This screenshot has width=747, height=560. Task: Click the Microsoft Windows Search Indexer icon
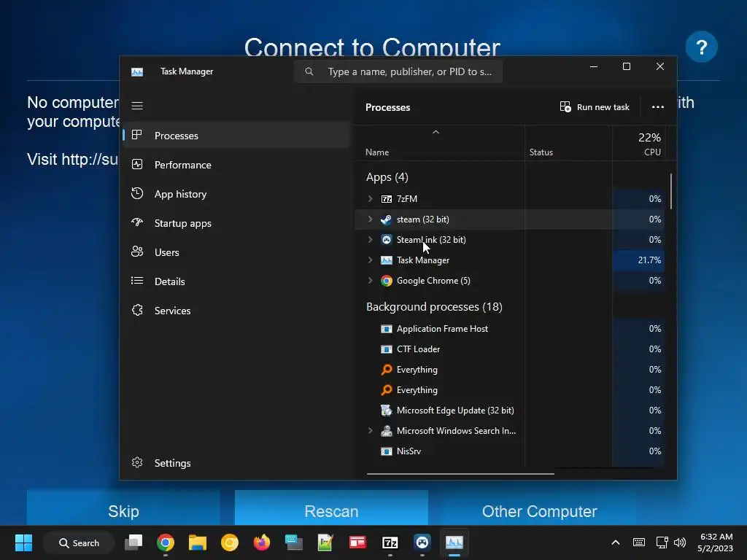click(387, 431)
